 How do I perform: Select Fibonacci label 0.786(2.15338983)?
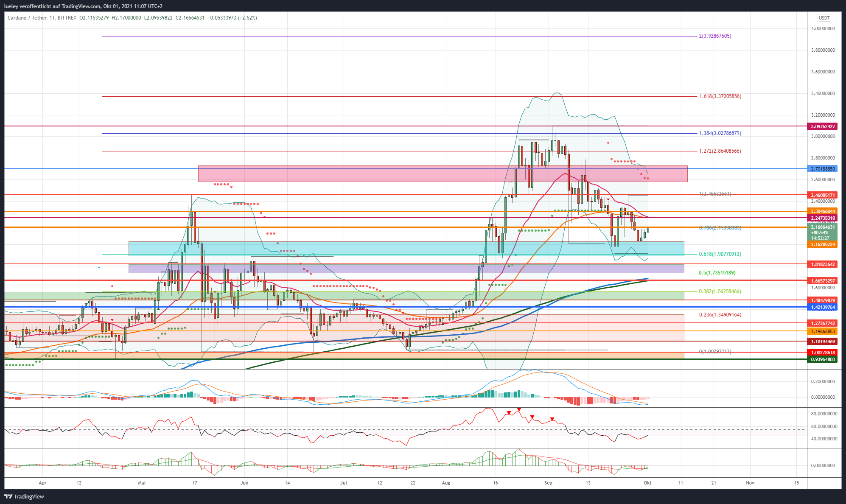pos(720,228)
